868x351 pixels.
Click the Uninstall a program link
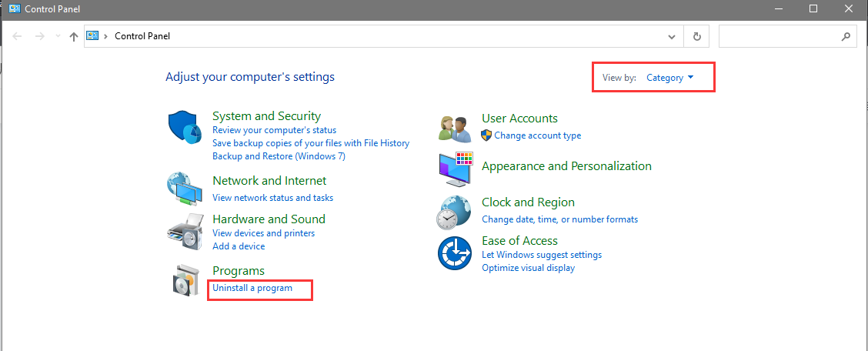(x=252, y=288)
